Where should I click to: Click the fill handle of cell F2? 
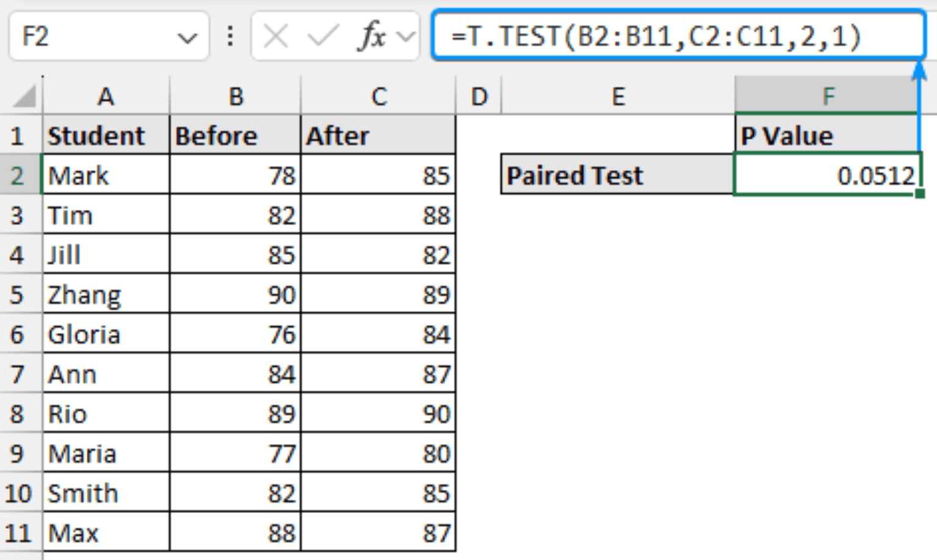click(920, 193)
